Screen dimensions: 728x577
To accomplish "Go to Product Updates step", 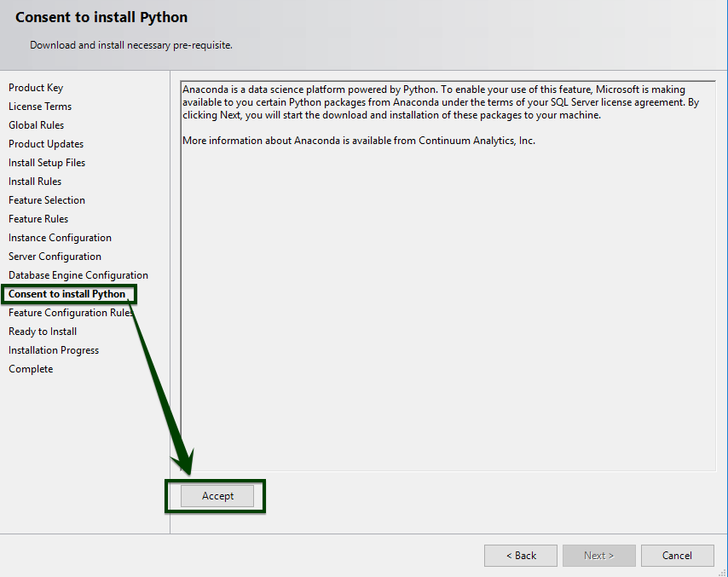I will (46, 144).
